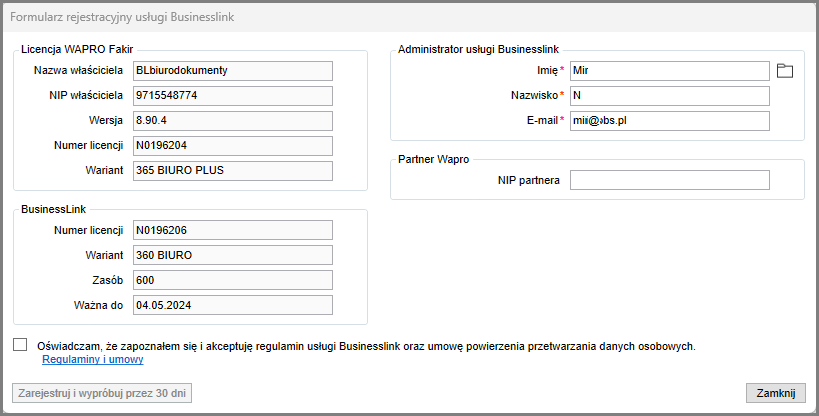This screenshot has width=819, height=416.
Task: Click the Numer licencji field N0196204
Action: 233,146
